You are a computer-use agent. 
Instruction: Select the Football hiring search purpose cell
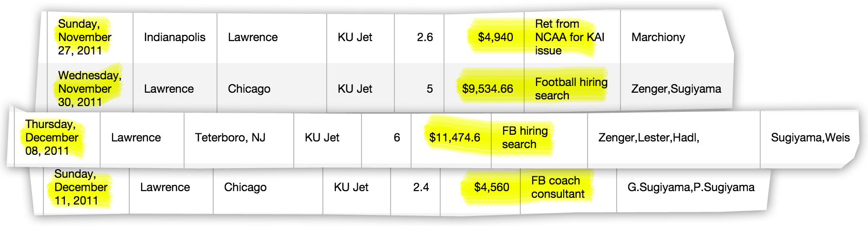click(x=571, y=89)
